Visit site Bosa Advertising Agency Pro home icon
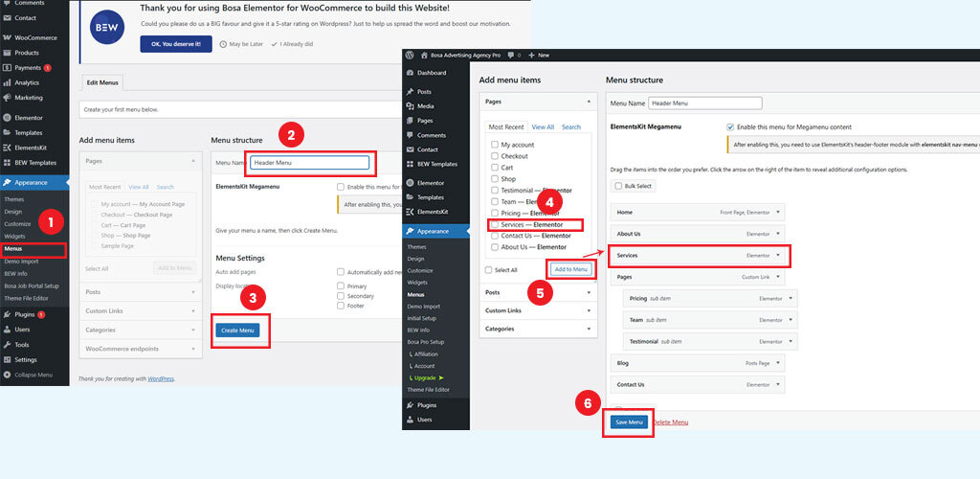Viewport: 980px width, 479px height. pyautogui.click(x=424, y=55)
